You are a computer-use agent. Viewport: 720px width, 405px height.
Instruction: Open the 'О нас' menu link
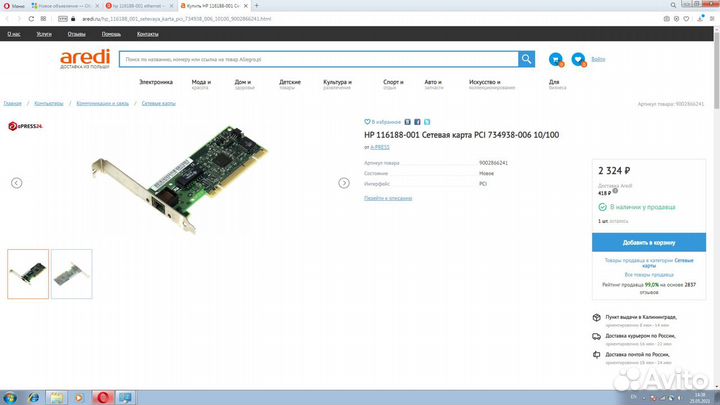point(14,34)
